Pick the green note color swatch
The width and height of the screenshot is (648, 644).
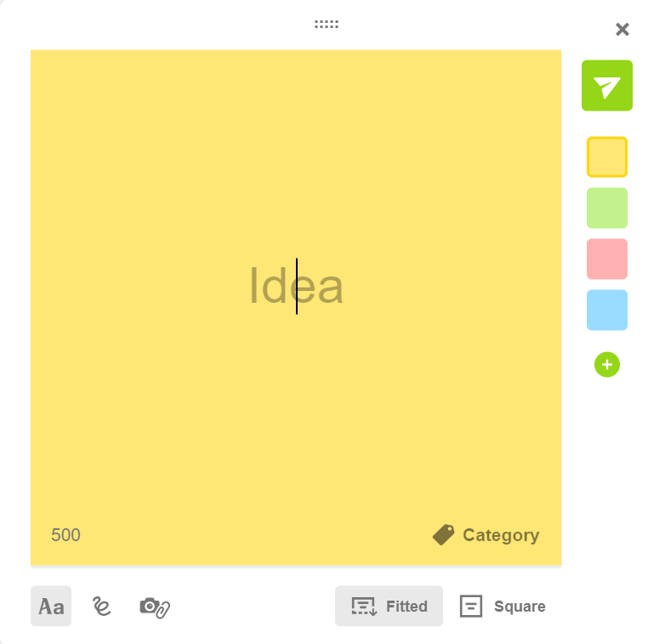(607, 208)
